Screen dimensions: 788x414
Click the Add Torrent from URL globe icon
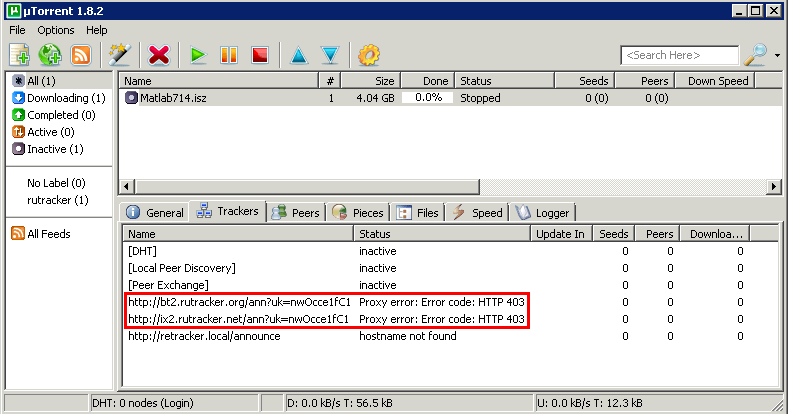tap(50, 55)
